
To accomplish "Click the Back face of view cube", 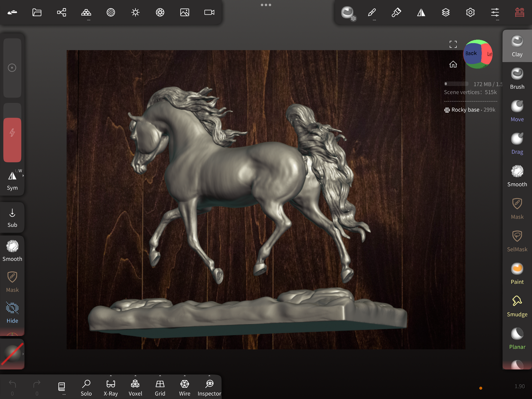I will pos(471,53).
